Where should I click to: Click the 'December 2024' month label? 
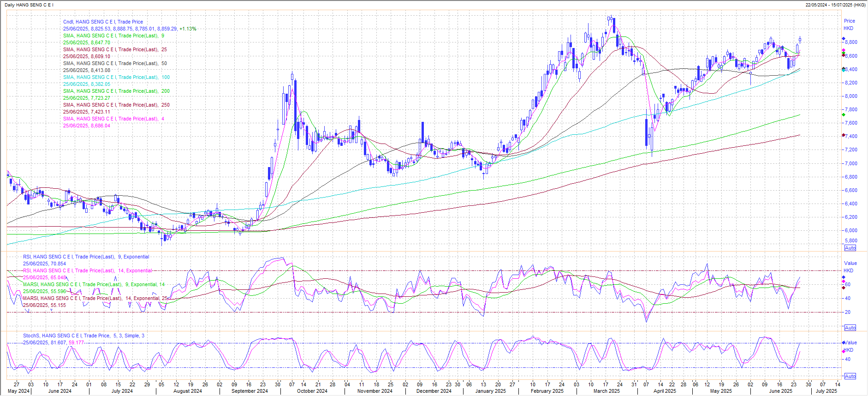point(434,391)
